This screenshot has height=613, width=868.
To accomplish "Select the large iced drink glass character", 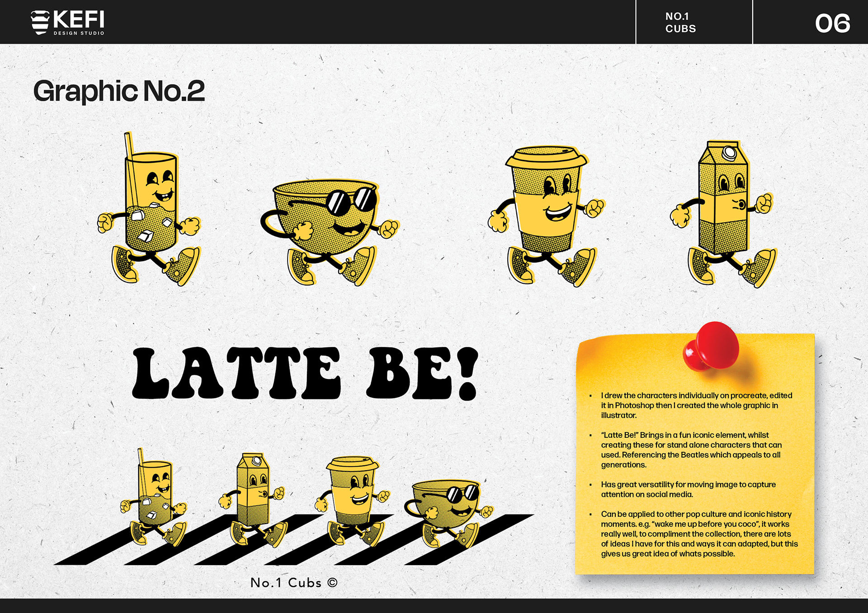I will point(149,209).
